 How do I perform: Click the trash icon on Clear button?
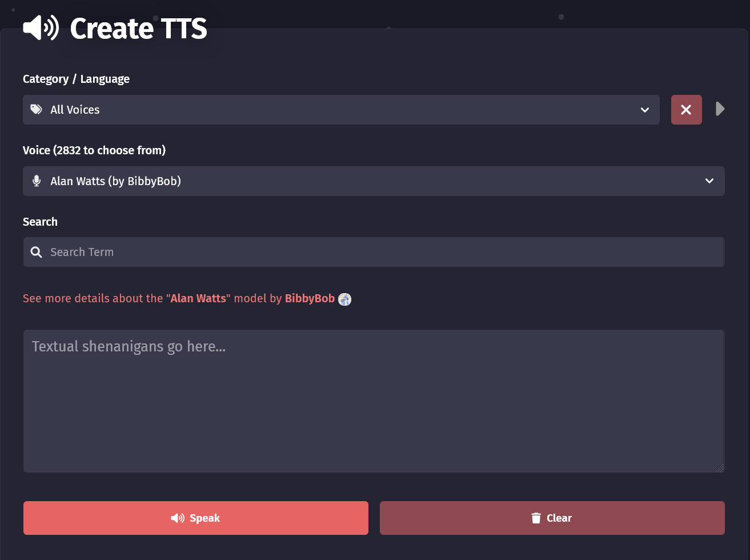[x=536, y=518]
